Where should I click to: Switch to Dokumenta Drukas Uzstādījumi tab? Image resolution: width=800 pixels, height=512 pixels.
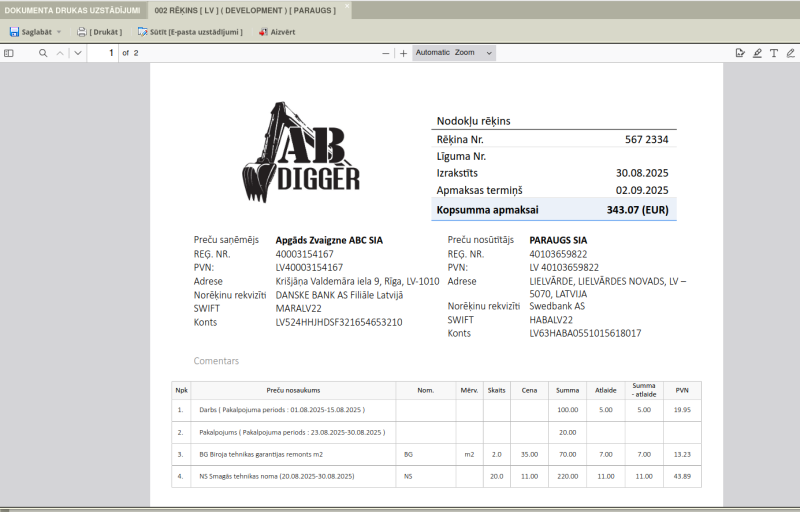click(72, 9)
